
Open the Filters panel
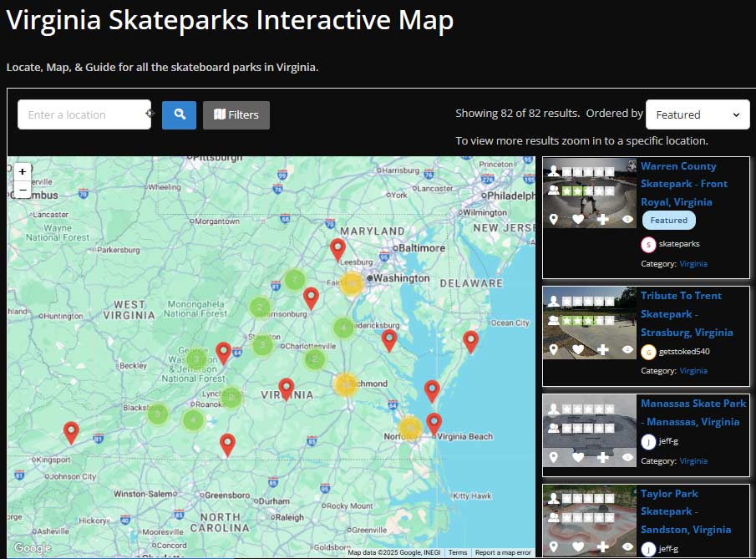pyautogui.click(x=236, y=114)
